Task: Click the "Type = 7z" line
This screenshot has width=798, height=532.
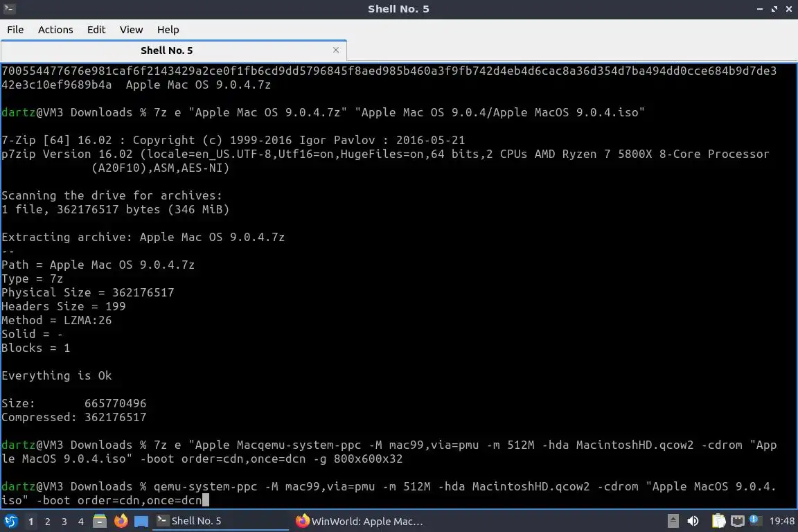Action: pyautogui.click(x=32, y=279)
